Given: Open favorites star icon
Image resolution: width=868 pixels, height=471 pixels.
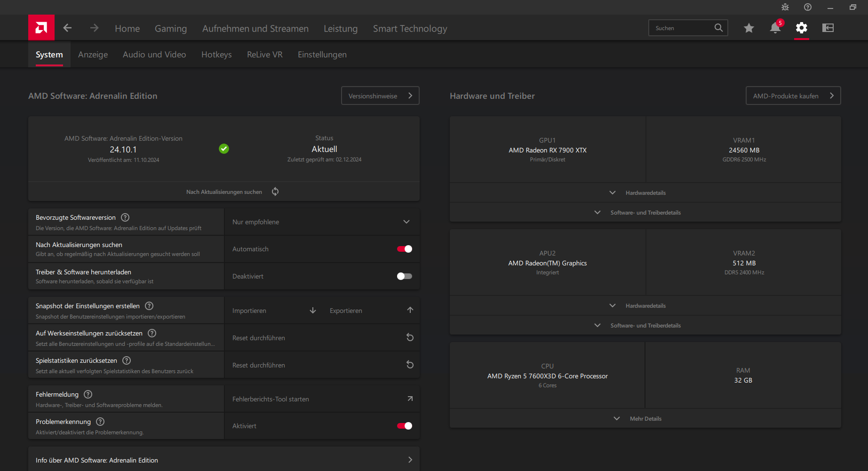Looking at the screenshot, I should pos(749,28).
